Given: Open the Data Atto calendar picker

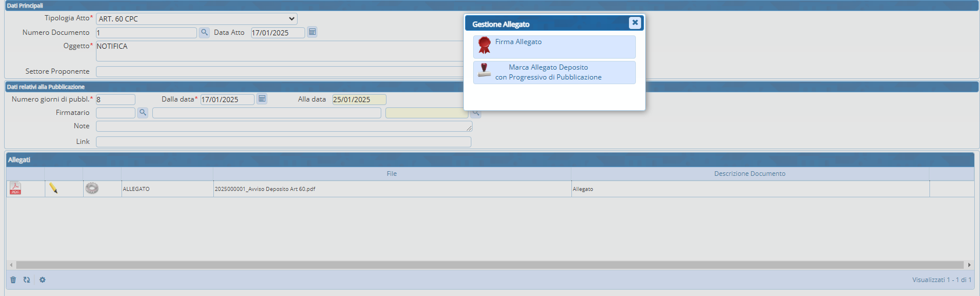Looking at the screenshot, I should [x=312, y=32].
